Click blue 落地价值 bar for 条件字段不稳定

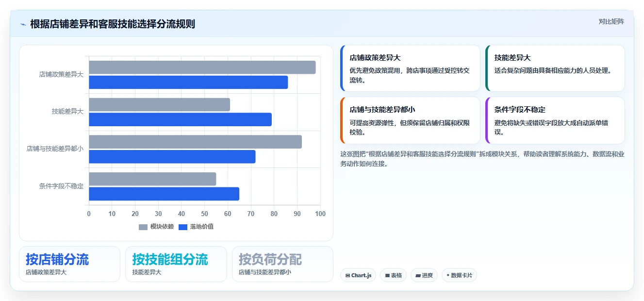click(164, 194)
